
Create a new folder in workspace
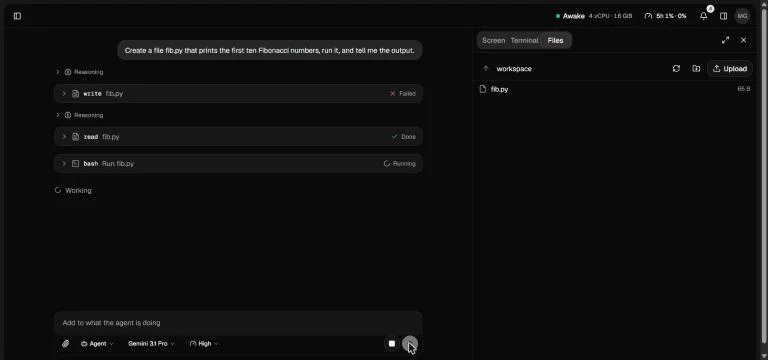[x=696, y=69]
